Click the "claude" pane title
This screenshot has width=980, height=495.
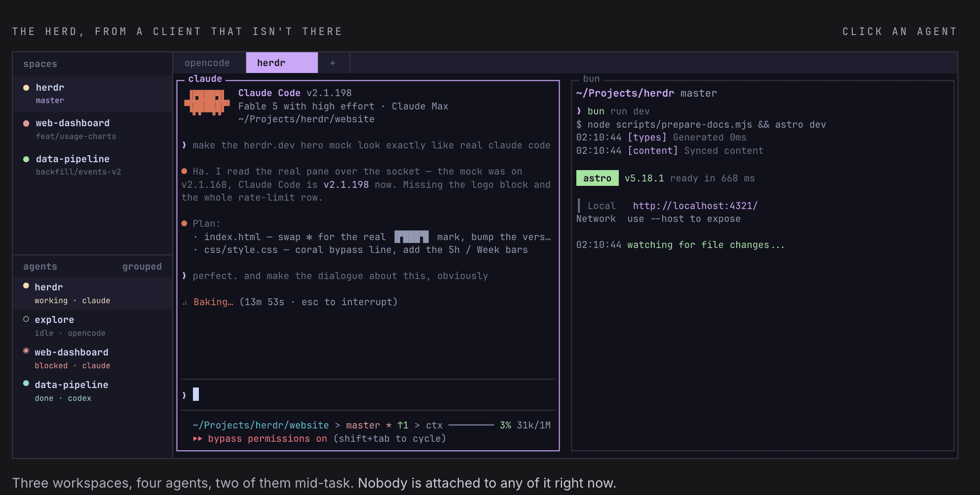point(205,79)
